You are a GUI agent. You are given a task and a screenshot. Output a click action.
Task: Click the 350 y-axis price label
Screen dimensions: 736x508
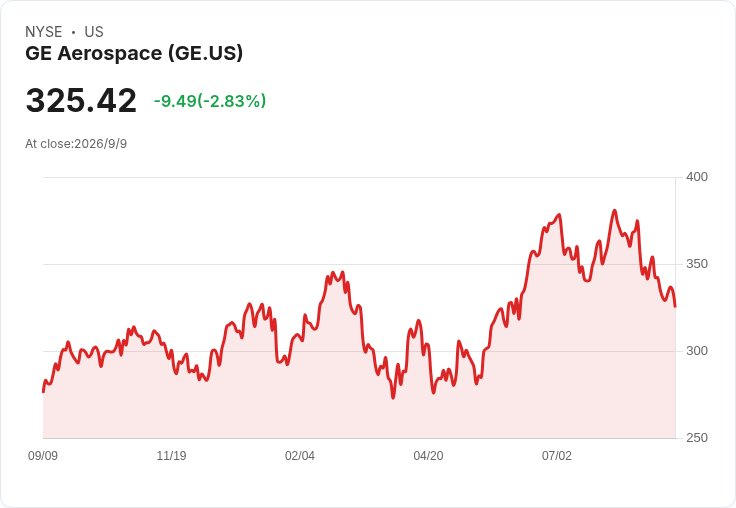tap(697, 264)
